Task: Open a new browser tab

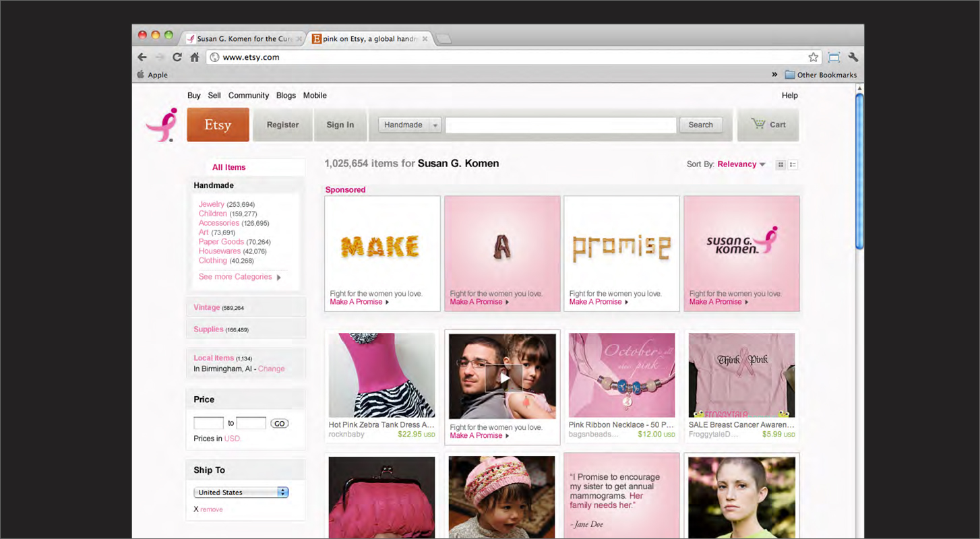Action: point(443,39)
